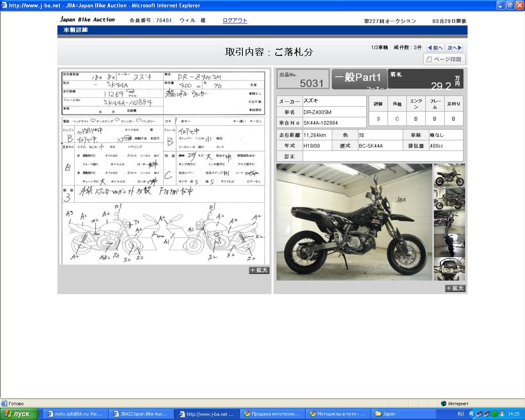Screen dimensions: 525x420
Task: Click overall rating value 3
Action: [x=378, y=119]
